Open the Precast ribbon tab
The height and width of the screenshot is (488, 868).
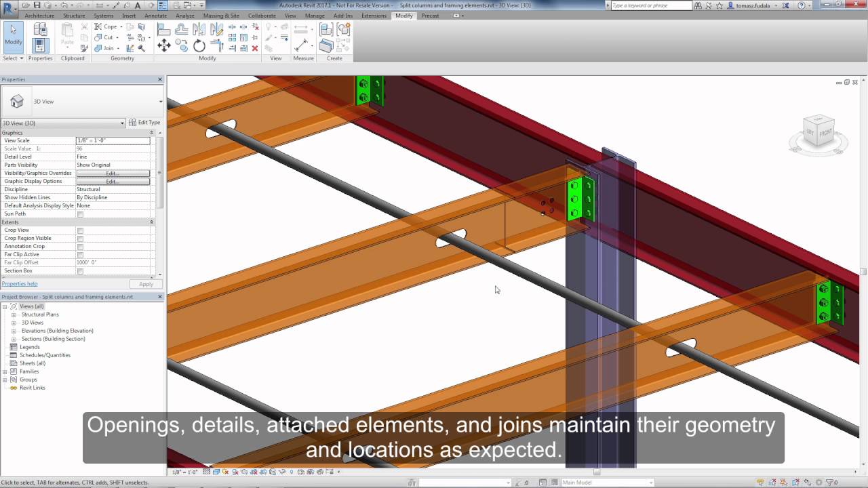430,15
